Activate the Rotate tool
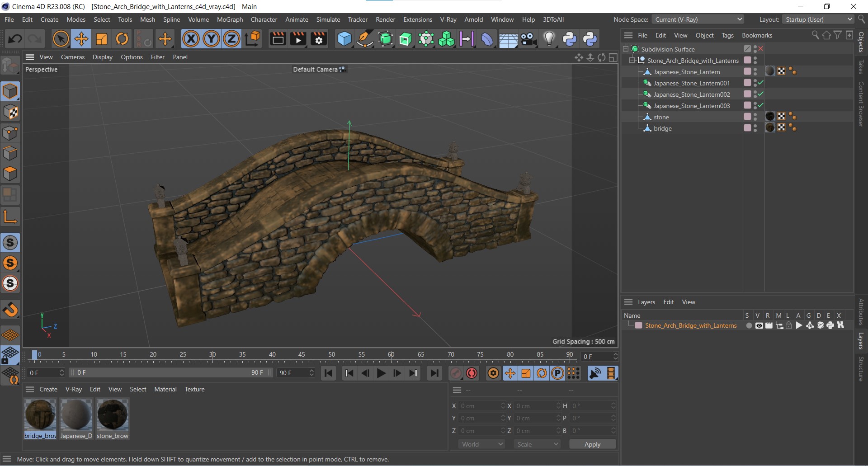 coord(122,39)
